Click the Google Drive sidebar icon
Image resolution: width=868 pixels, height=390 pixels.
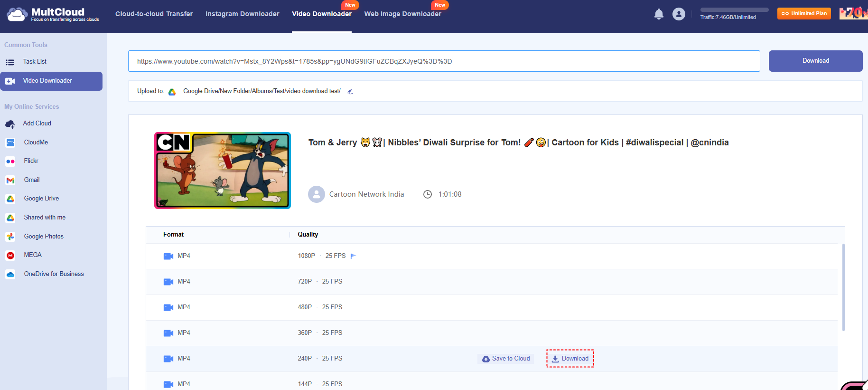coord(10,199)
